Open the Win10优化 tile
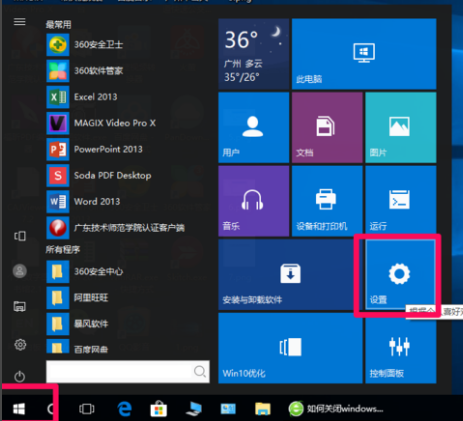The width and height of the screenshot is (463, 421). 290,348
